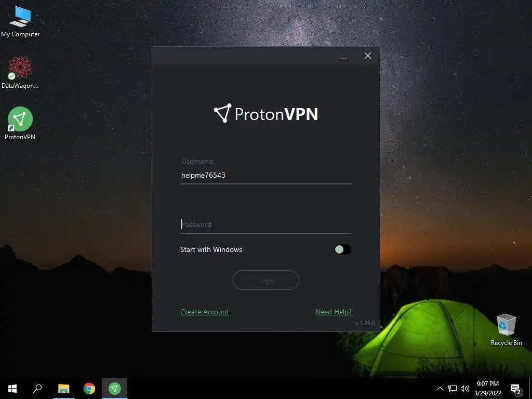Viewport: 532px width, 399px height.
Task: Click the v.1.26.0 version text
Action: (365, 323)
